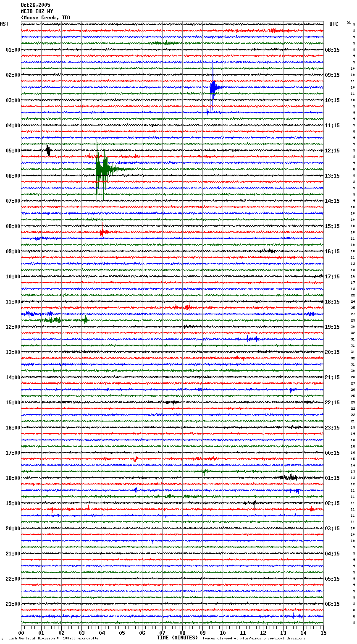357x644 pixels.
Task: Click the red event on the 08:15 trace
Action: pos(103,232)
